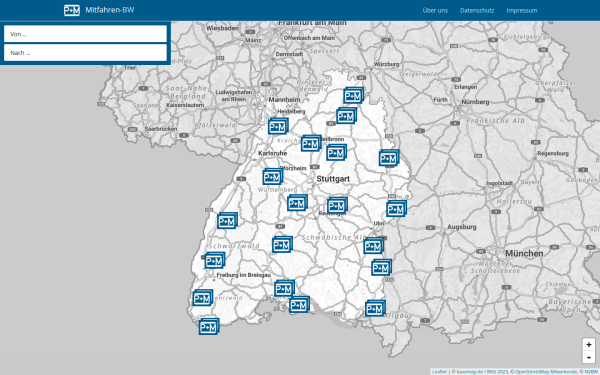
Task: Click the P+M marker west of Freiburg im Breisgau
Action: point(215,261)
